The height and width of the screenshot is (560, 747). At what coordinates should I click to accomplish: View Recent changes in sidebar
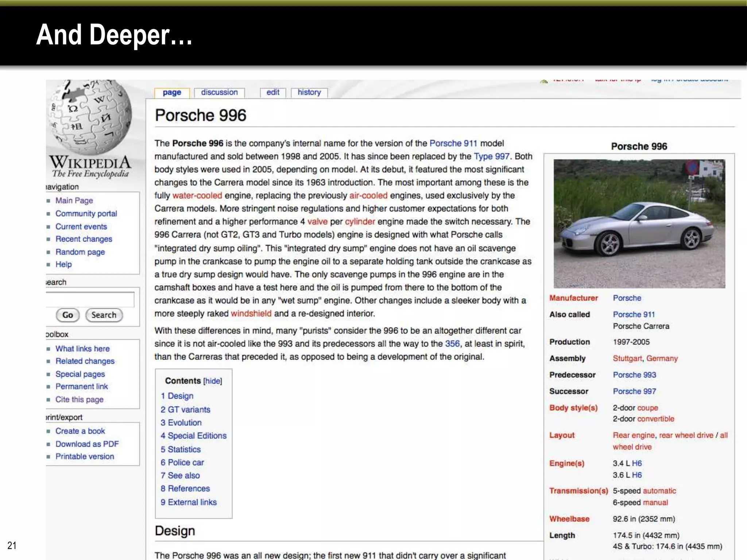pyautogui.click(x=84, y=239)
